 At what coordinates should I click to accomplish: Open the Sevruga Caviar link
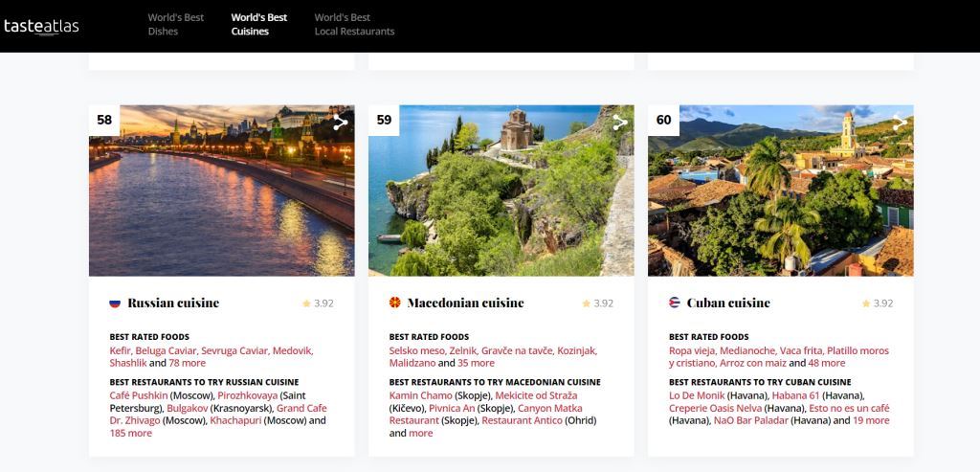click(x=234, y=350)
